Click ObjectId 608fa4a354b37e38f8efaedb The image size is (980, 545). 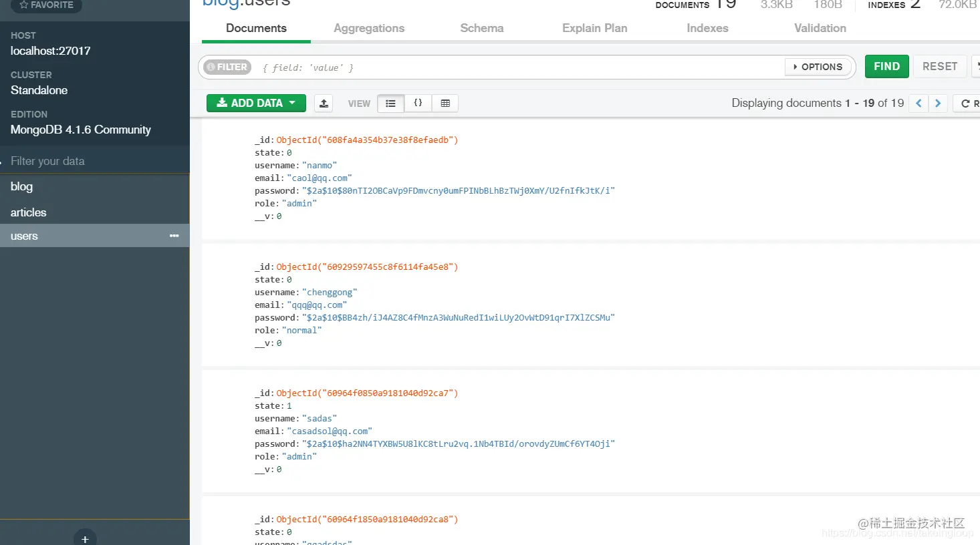[x=367, y=140]
